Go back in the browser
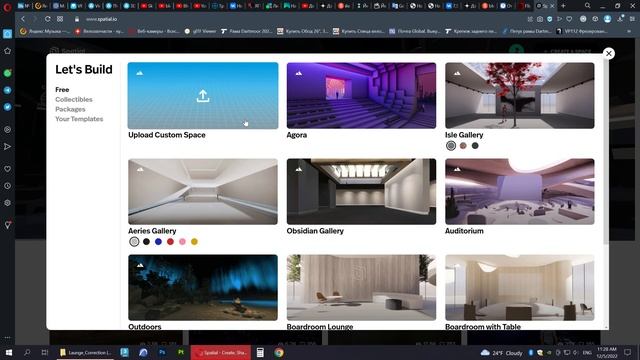 23,19
